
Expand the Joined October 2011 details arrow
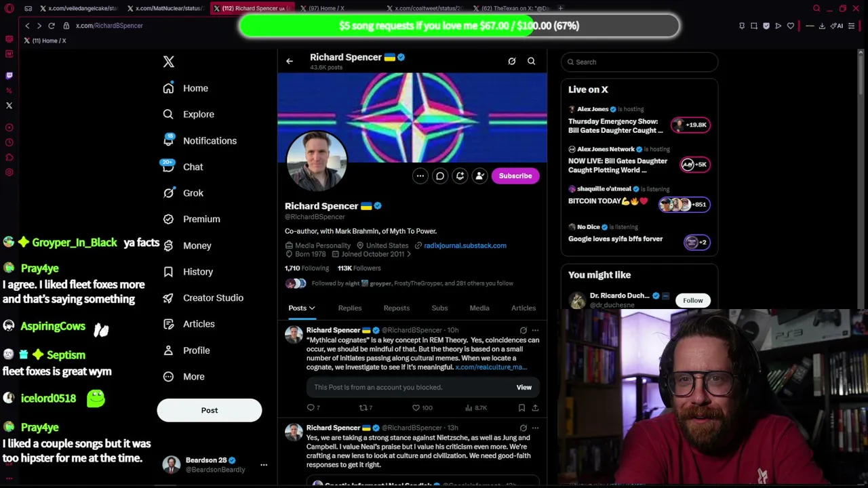point(409,254)
